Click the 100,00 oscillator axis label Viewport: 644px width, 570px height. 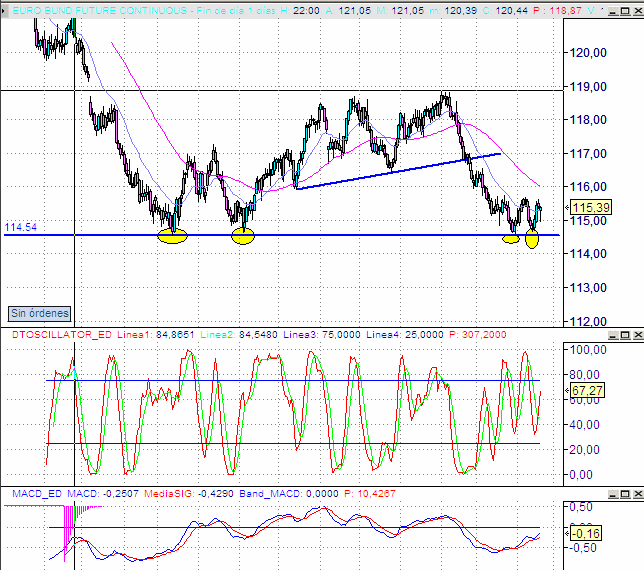pos(588,350)
